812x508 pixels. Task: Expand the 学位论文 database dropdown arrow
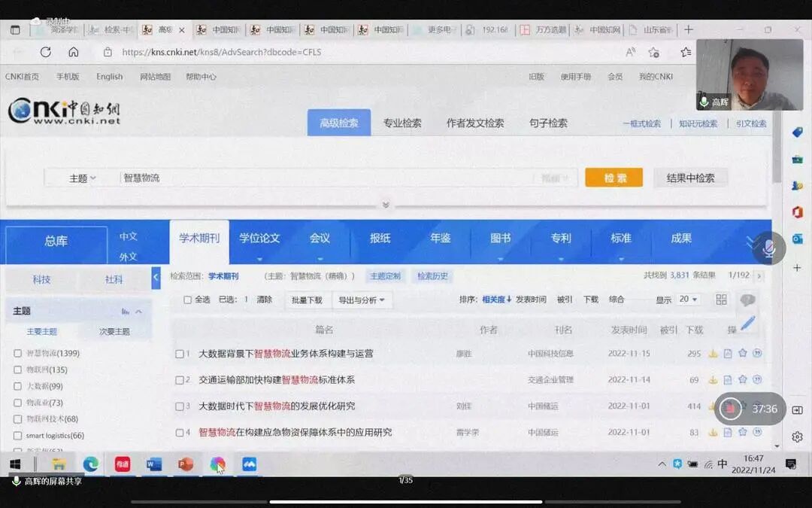[259, 259]
